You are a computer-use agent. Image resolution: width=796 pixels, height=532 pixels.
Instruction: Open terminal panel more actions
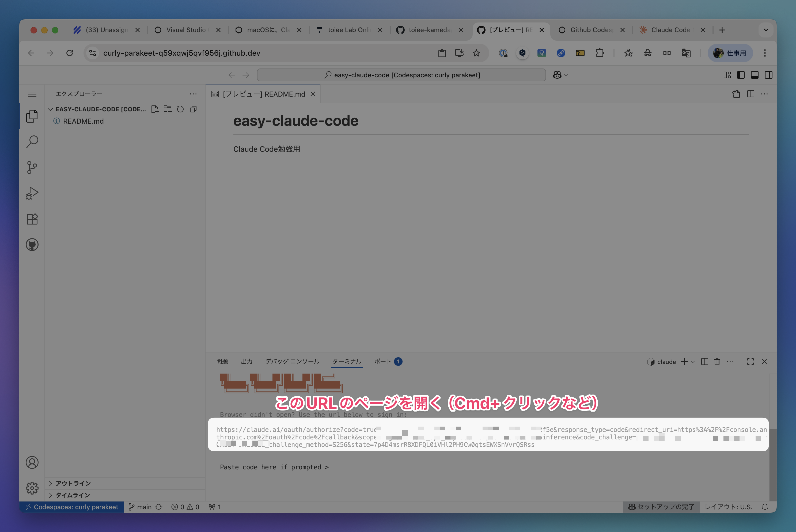730,362
